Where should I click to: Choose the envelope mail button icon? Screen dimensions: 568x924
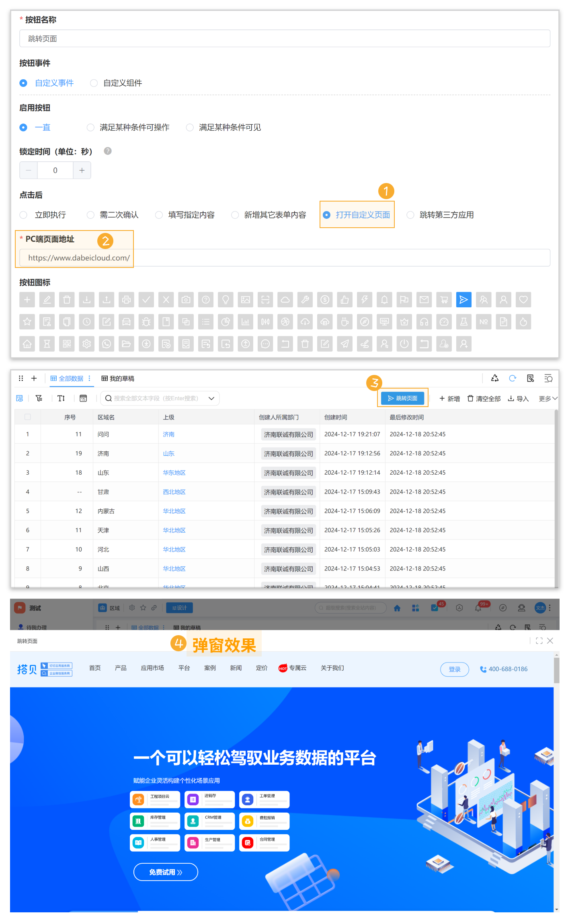(x=424, y=300)
